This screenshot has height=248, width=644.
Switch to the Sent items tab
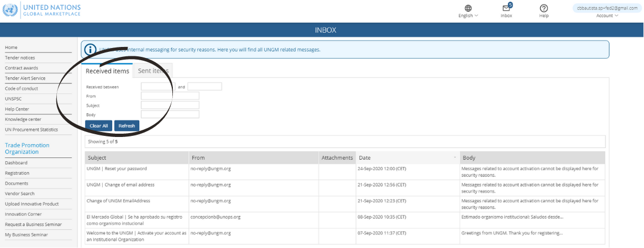[153, 71]
